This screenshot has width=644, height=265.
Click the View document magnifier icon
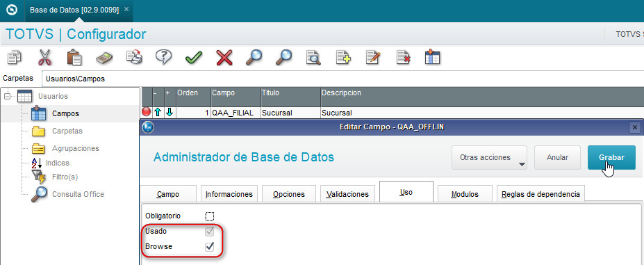point(313,57)
